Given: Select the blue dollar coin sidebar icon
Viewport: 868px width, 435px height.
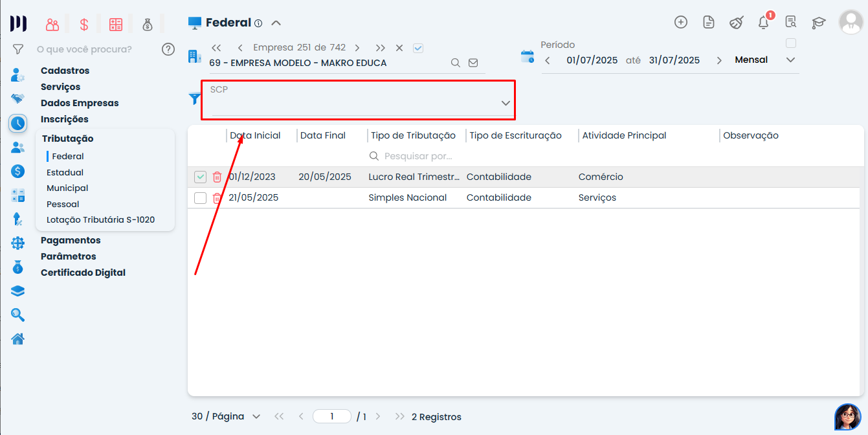Looking at the screenshot, I should 17,171.
